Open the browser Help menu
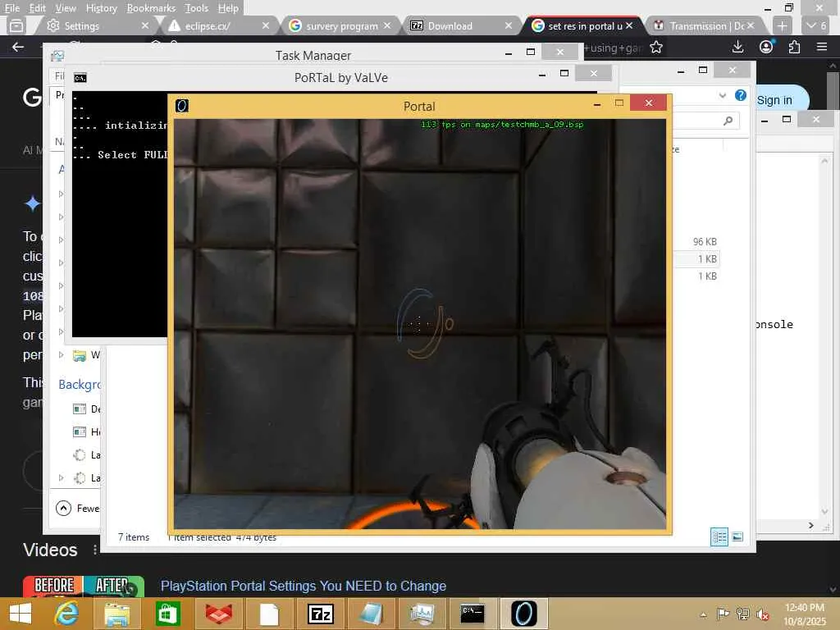 228,8
